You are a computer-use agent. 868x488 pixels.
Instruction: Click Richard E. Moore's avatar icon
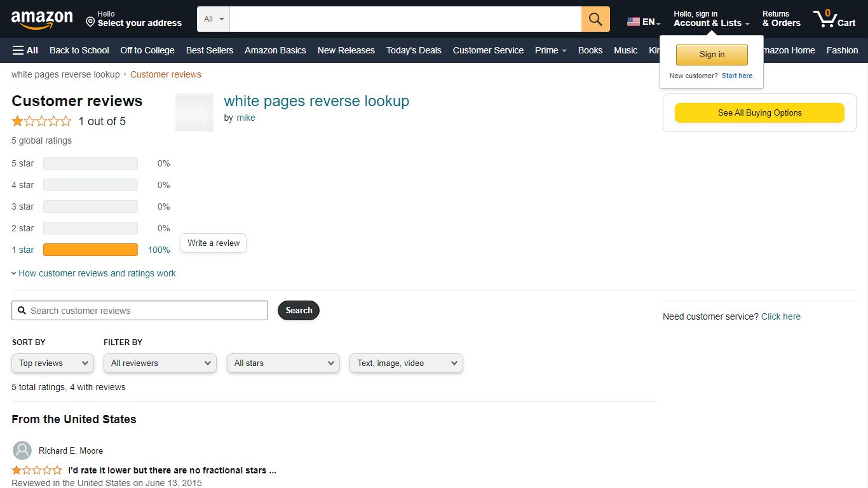[x=22, y=451]
